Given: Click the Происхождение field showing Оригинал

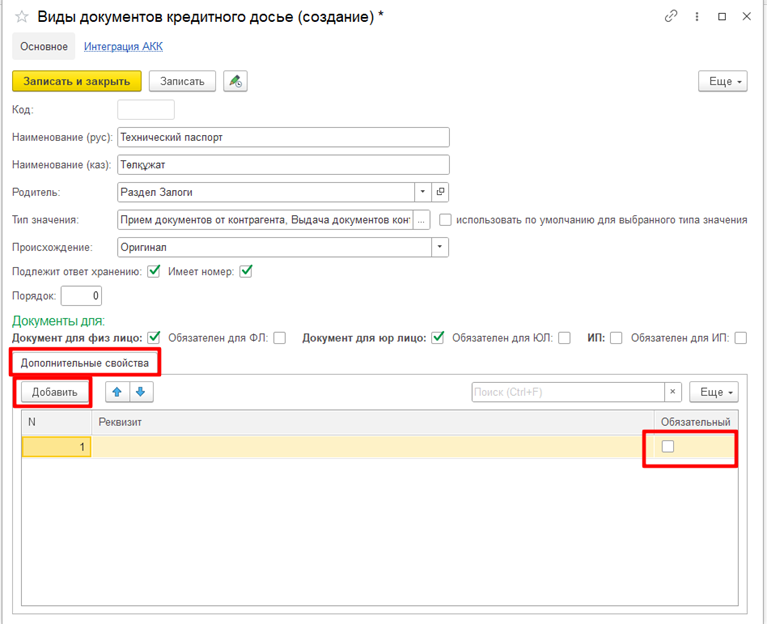Looking at the screenshot, I should pos(274,247).
